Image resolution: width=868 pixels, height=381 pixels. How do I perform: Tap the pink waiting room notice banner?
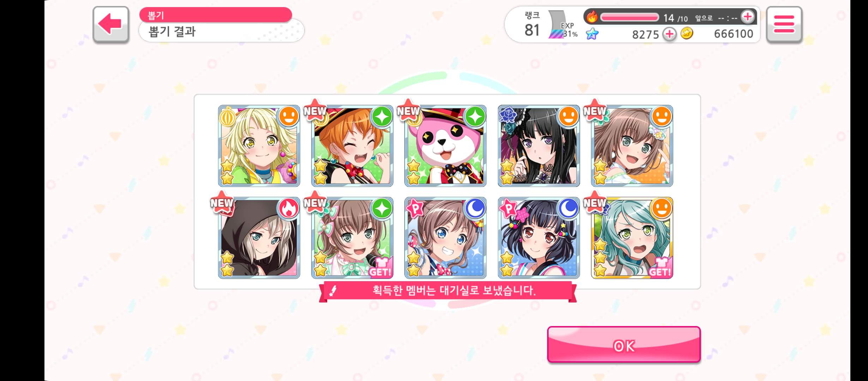pos(447,291)
